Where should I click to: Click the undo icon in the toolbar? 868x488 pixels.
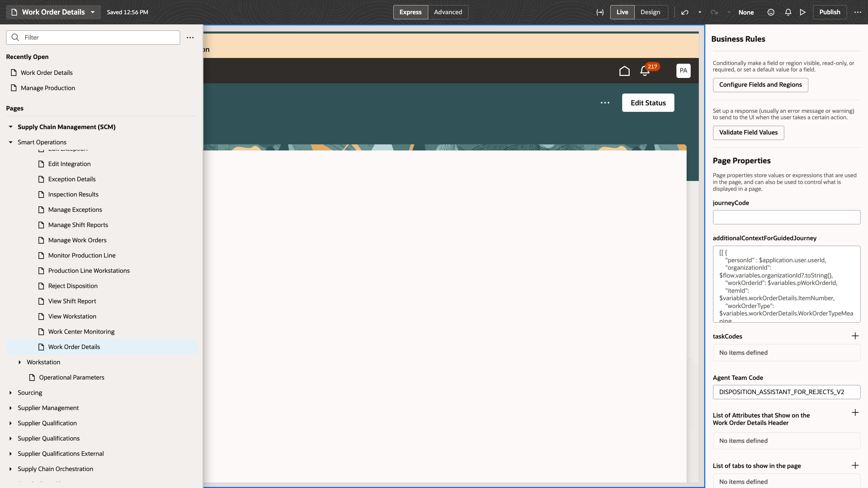tap(685, 12)
